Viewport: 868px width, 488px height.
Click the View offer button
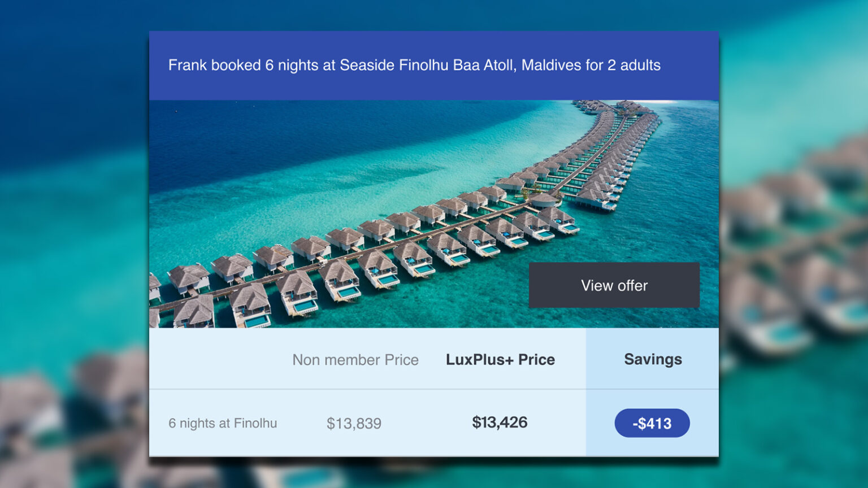[614, 285]
